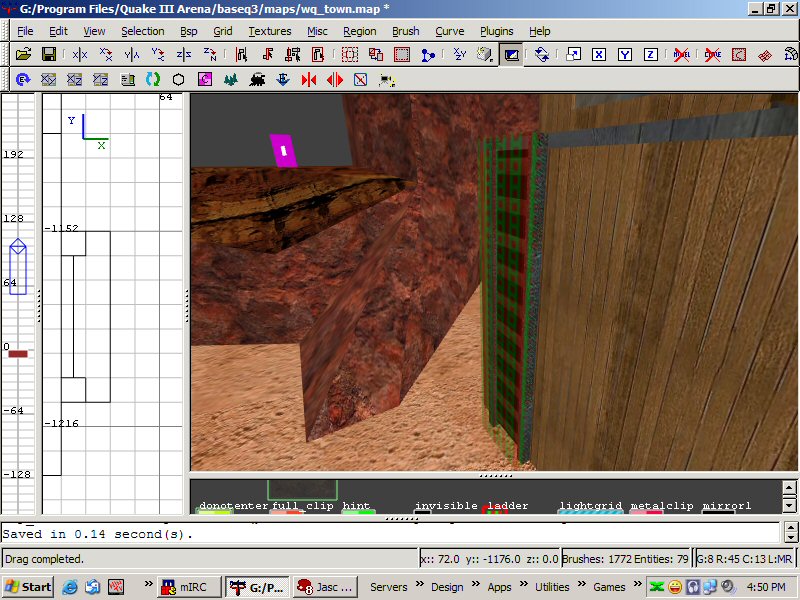
Task: Click the hollow brush icon
Action: tap(402, 54)
